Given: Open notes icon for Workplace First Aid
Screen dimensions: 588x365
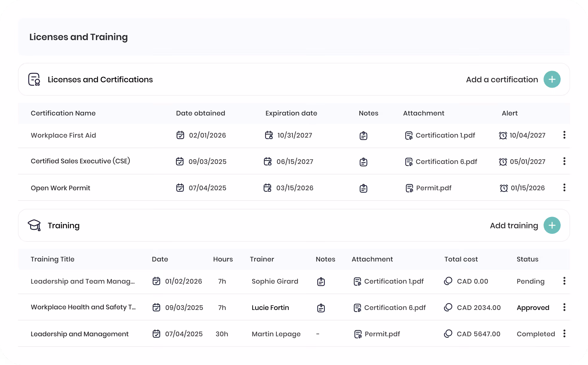Looking at the screenshot, I should coord(363,136).
